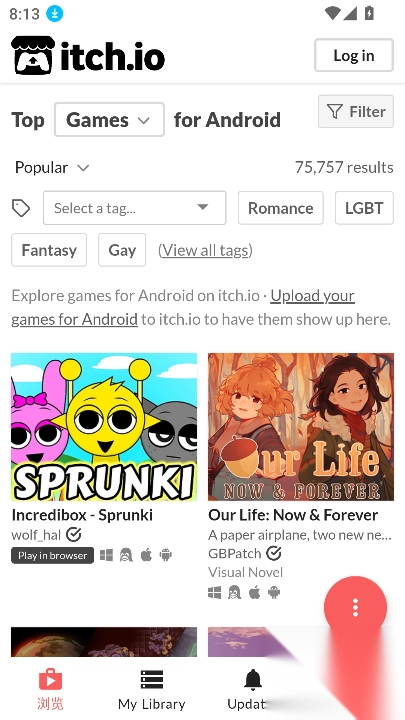
Task: Tap verified checkmark next to GBPatch
Action: (x=274, y=553)
